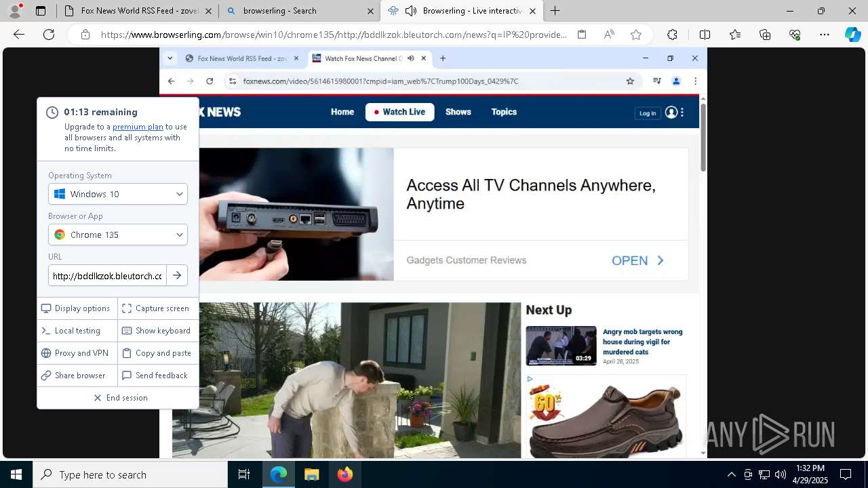This screenshot has height=488, width=868.
Task: Open Chrome site settings icon near URL
Action: (x=232, y=81)
